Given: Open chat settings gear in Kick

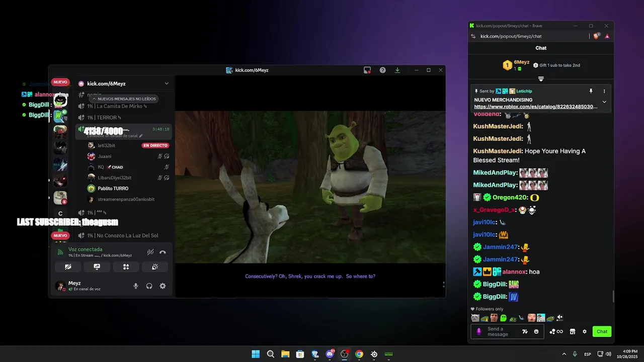Looking at the screenshot, I should click(x=585, y=331).
